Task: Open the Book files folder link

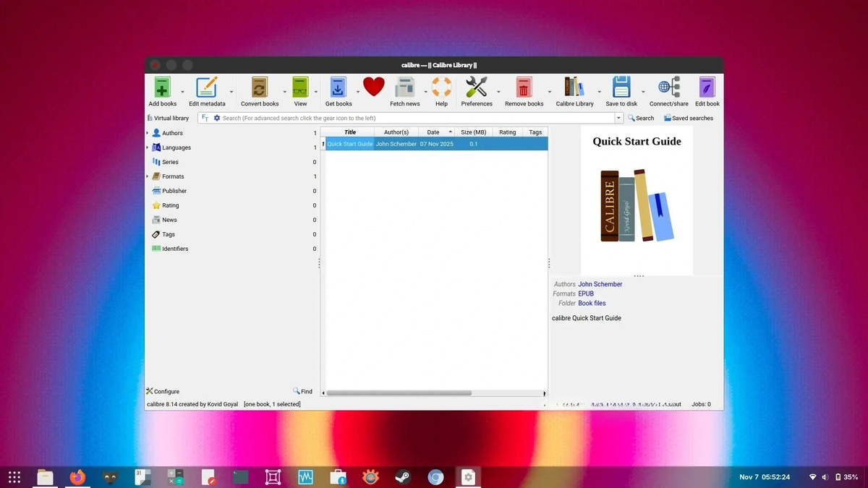Action: [592, 303]
